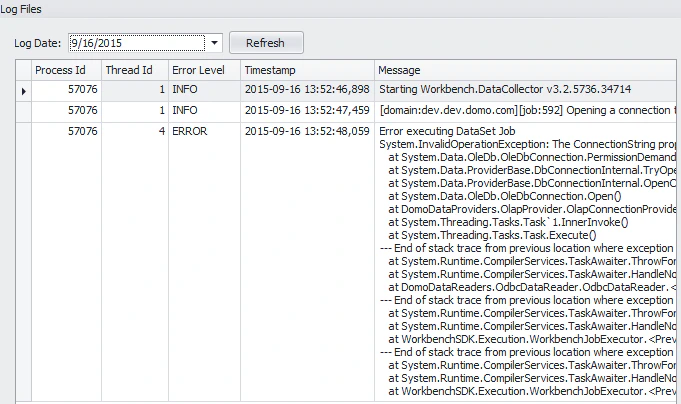This screenshot has height=404, width=681.
Task: Click 'at System.Data.OleDb.OleDbConnection.Open()' line
Action: tap(505, 196)
